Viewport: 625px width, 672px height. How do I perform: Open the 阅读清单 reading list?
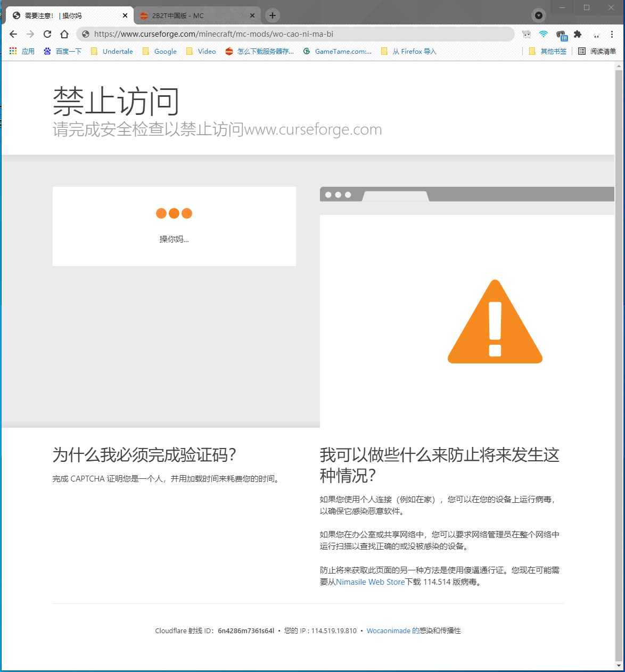[x=597, y=52]
